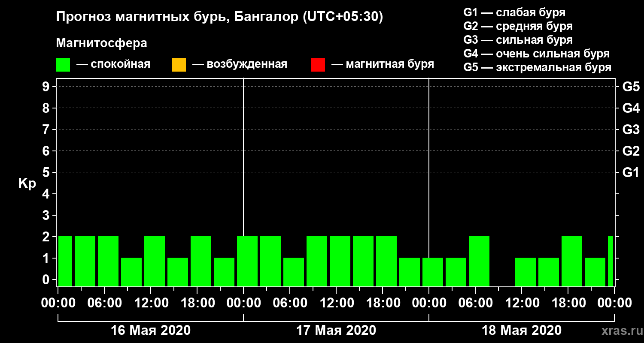Click the green 'спокойная' legend swatch

63,65
